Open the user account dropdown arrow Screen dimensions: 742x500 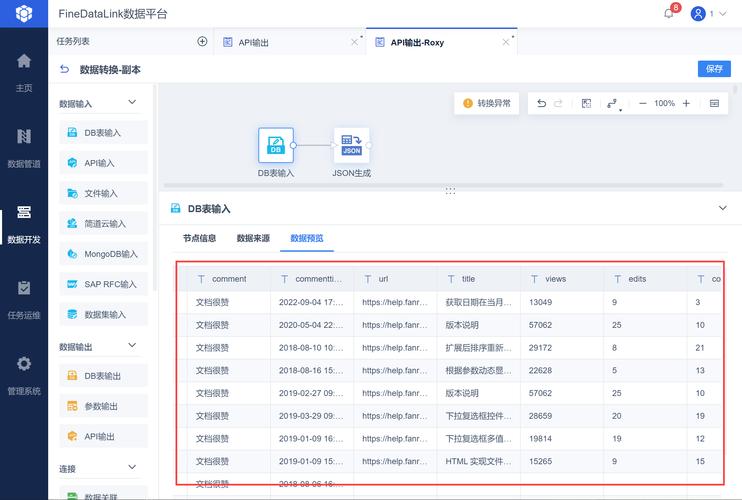[723, 14]
